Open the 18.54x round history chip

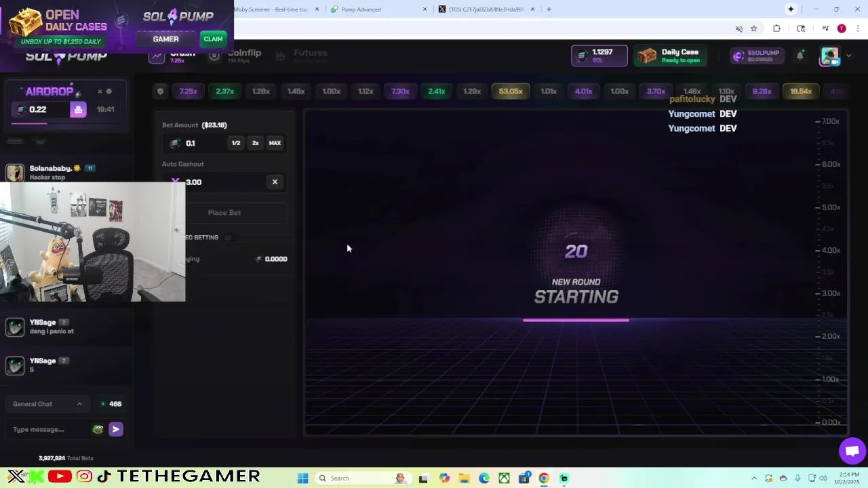[801, 91]
